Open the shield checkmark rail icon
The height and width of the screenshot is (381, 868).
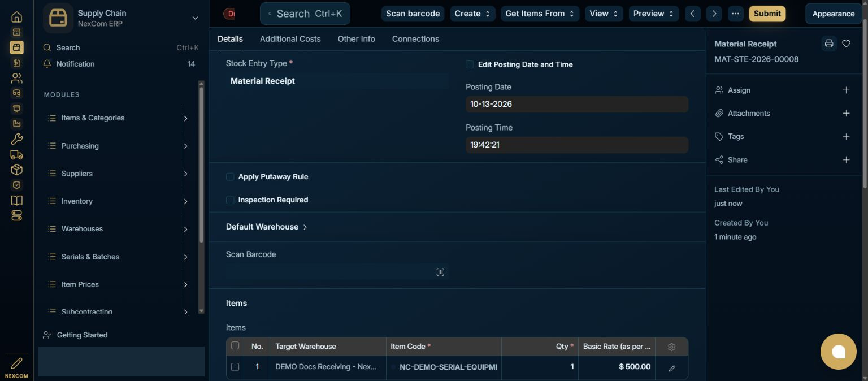pyautogui.click(x=16, y=185)
